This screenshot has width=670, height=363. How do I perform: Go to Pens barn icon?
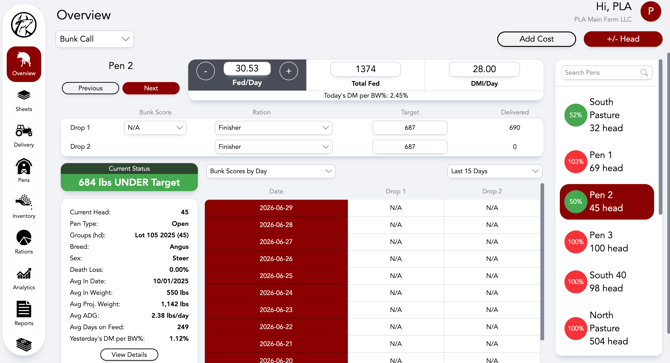coord(24,171)
